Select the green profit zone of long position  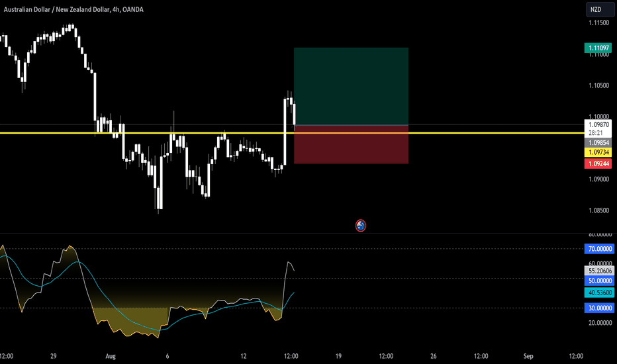351,86
